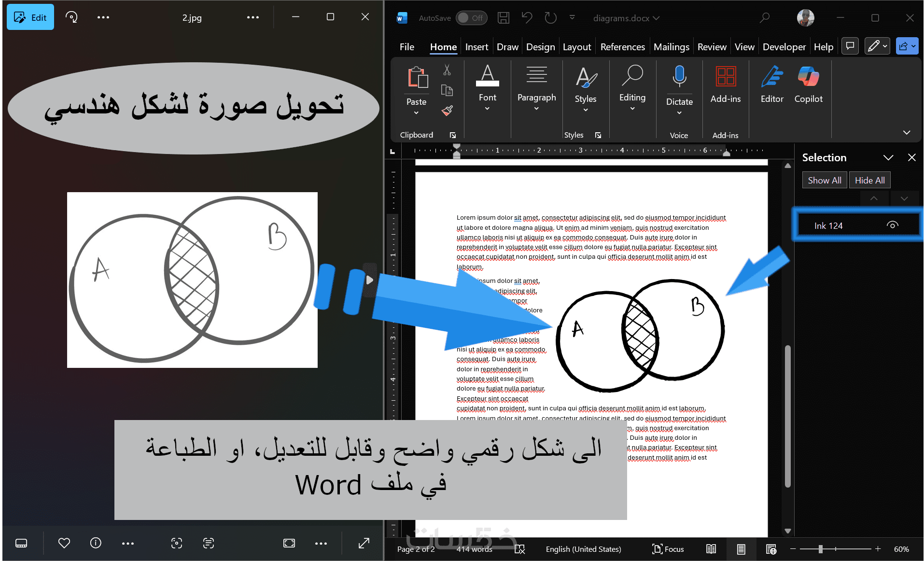This screenshot has height=561, width=924.
Task: Switch to Read Mode view
Action: coord(711,549)
